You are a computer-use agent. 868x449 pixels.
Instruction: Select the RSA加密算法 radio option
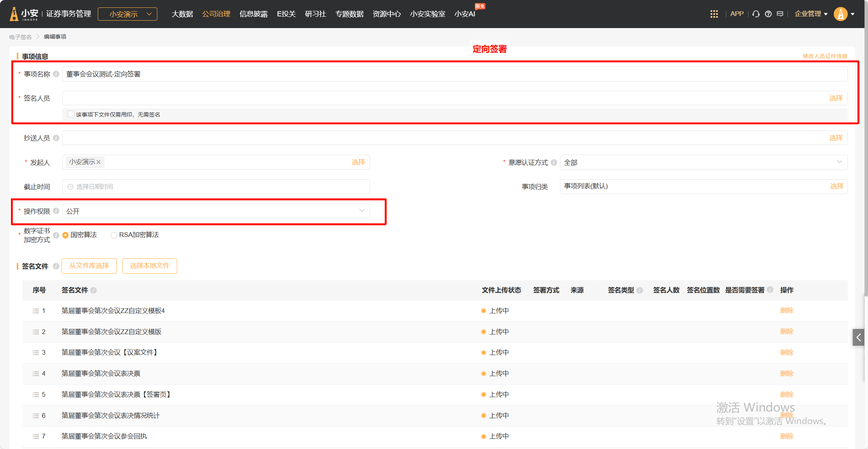tap(114, 235)
